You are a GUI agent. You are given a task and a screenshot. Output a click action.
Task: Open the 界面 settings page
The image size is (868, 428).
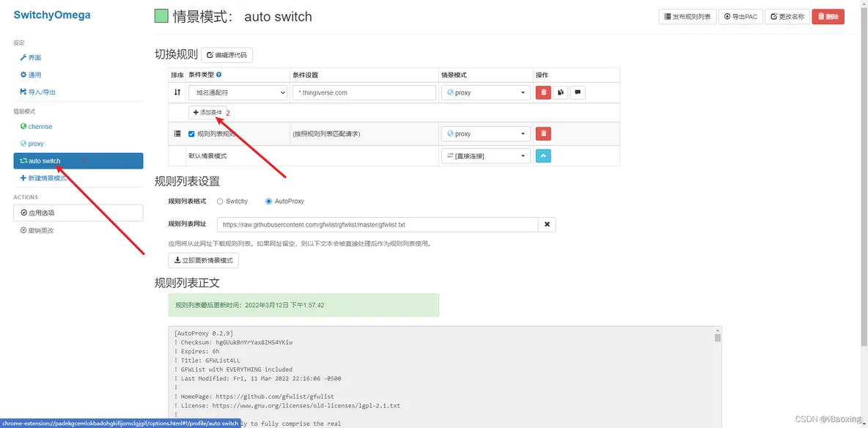coord(31,58)
